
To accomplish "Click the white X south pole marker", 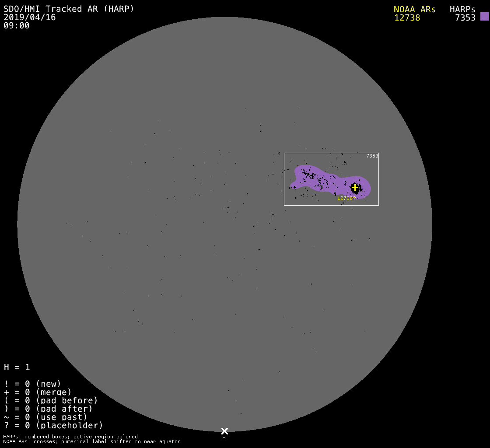I will (224, 431).
